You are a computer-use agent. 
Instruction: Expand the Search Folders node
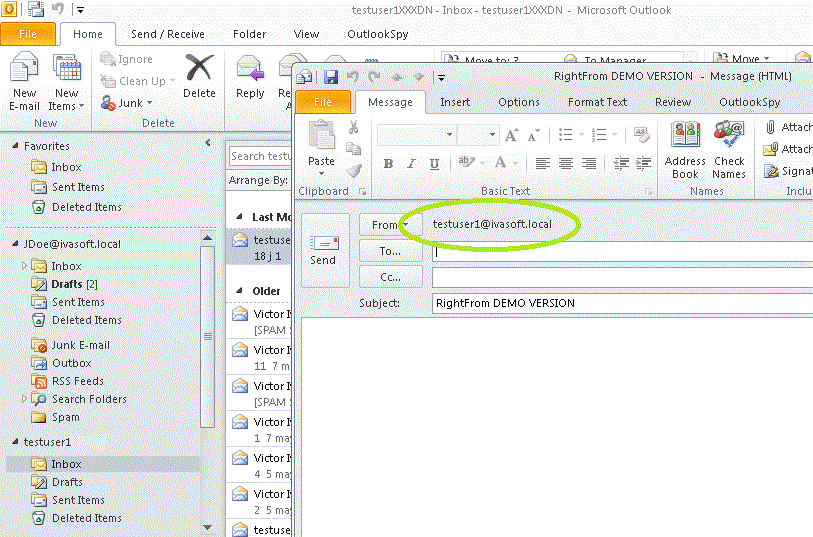point(24,399)
